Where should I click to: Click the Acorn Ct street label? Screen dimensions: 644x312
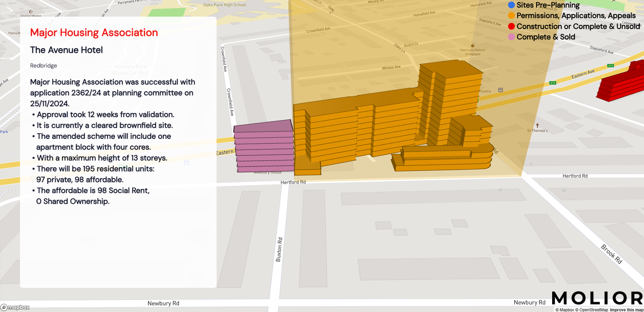coord(411,45)
